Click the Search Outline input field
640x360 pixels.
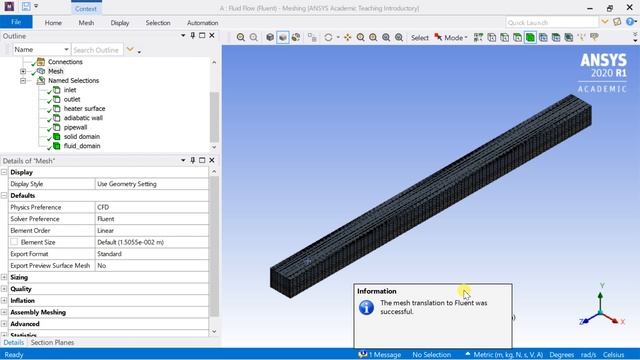97,50
